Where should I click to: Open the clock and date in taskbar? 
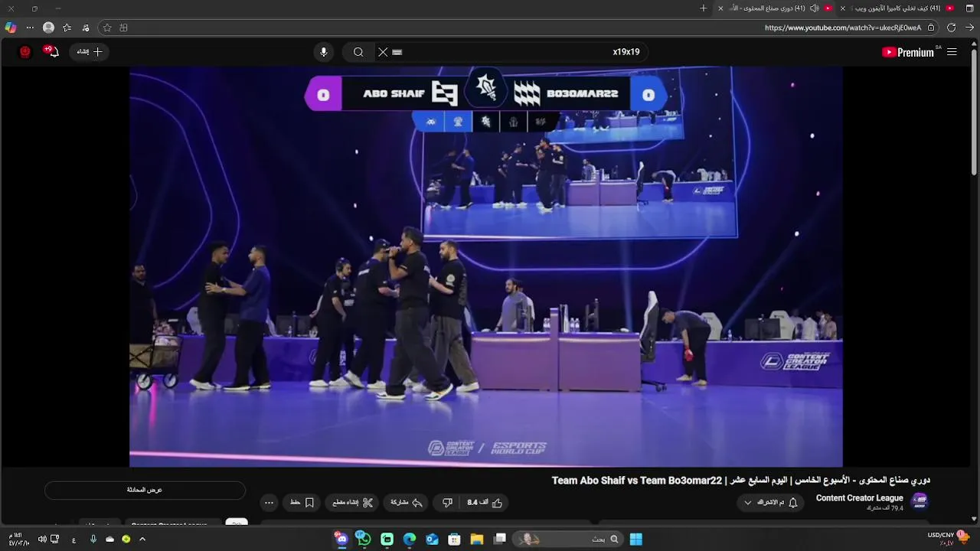point(18,540)
